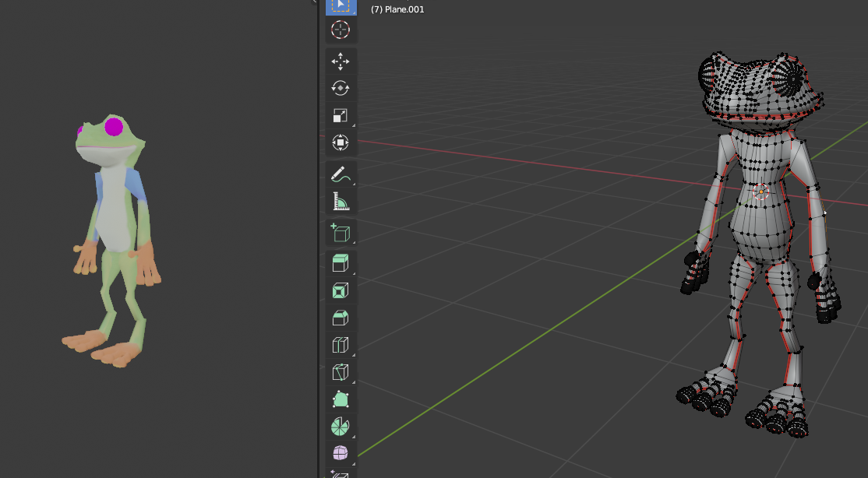The width and height of the screenshot is (868, 478).
Task: Pick the Loop Cut tool
Action: tap(340, 345)
